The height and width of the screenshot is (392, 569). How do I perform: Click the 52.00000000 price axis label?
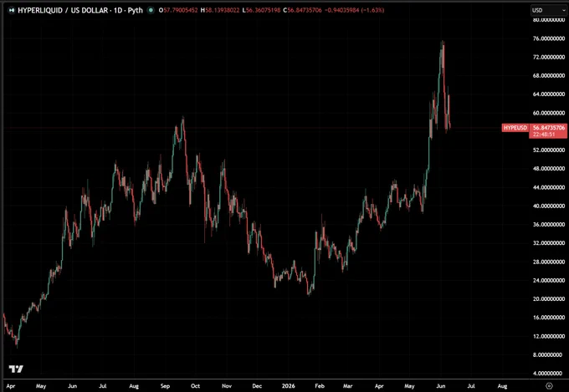click(x=549, y=150)
